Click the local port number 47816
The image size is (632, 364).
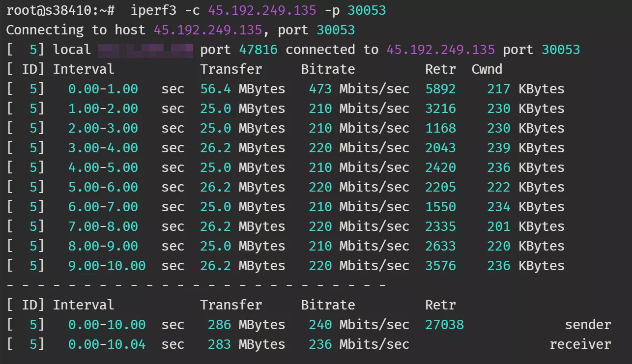coord(258,50)
